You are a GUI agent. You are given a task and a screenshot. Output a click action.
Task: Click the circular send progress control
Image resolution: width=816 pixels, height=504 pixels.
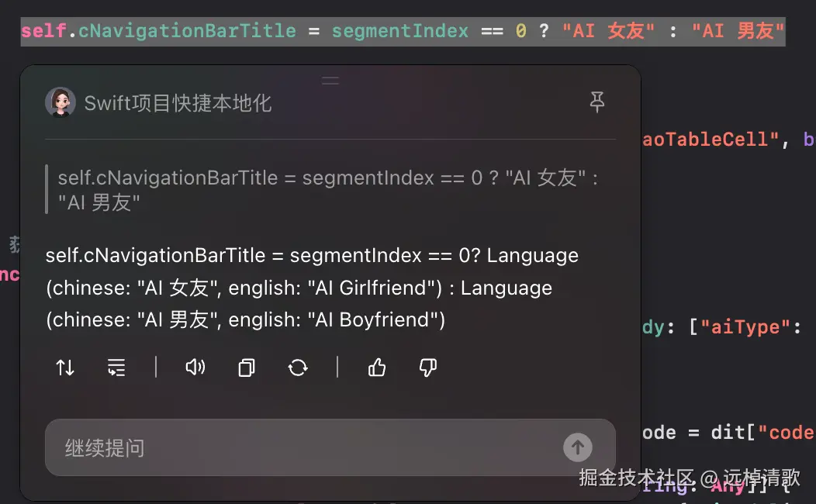[x=577, y=447]
